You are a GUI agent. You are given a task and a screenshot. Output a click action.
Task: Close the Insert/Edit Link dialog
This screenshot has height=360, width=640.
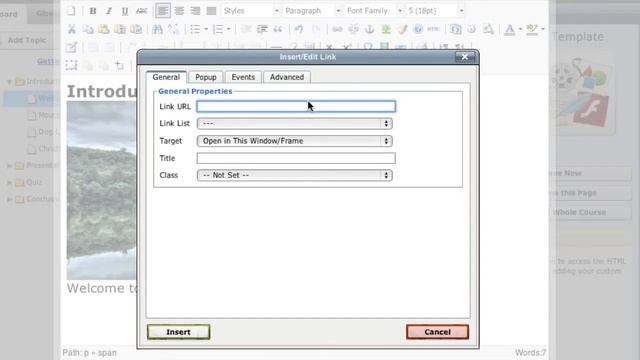[464, 57]
